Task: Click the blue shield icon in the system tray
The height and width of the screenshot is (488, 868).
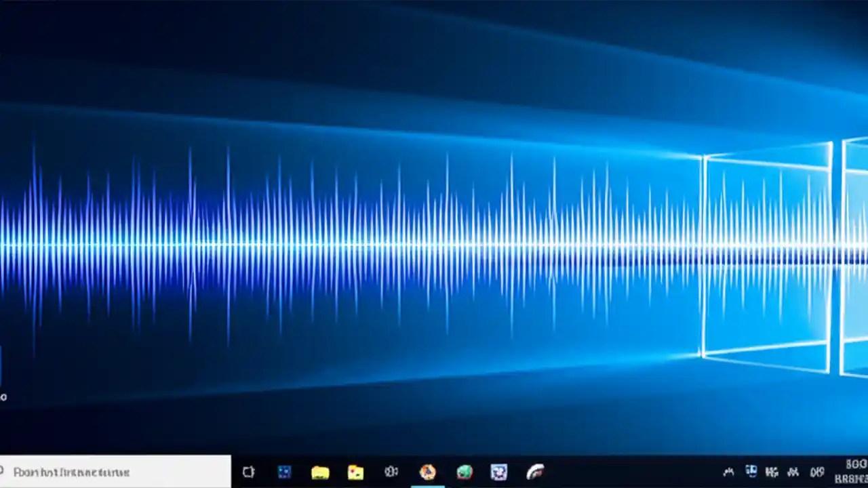Action: pyautogui.click(x=751, y=471)
